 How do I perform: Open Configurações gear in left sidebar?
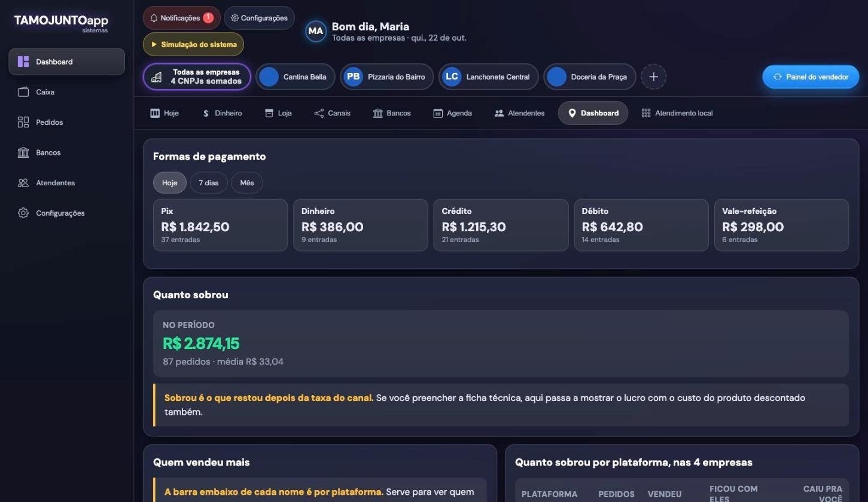click(23, 213)
